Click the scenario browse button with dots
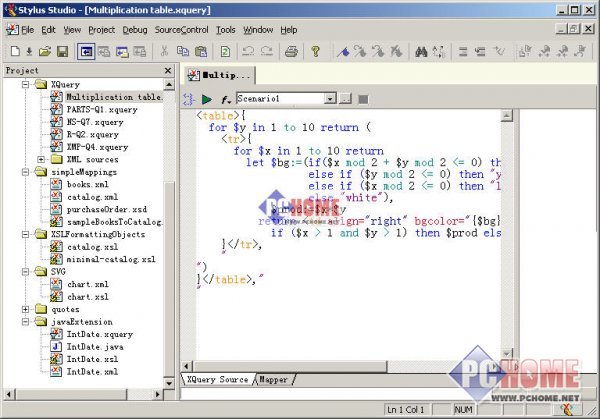 click(x=345, y=99)
